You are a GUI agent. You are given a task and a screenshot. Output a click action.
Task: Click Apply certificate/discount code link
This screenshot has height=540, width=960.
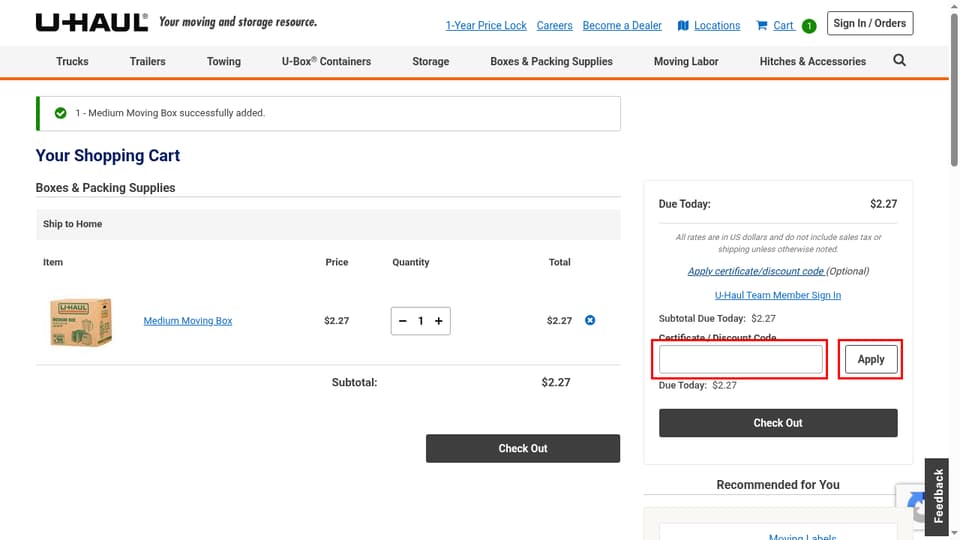756,271
